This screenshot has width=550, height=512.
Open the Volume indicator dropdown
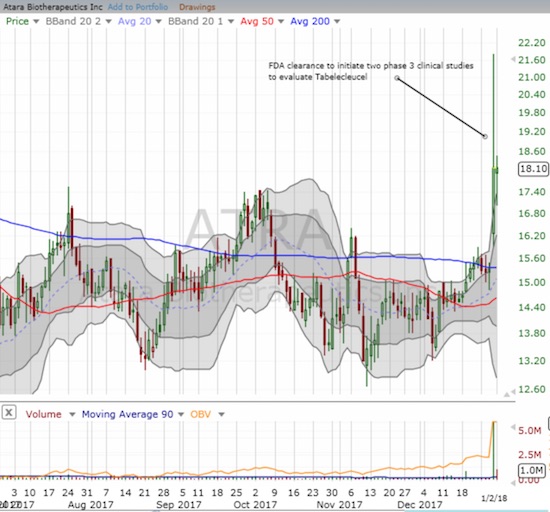pos(72,415)
